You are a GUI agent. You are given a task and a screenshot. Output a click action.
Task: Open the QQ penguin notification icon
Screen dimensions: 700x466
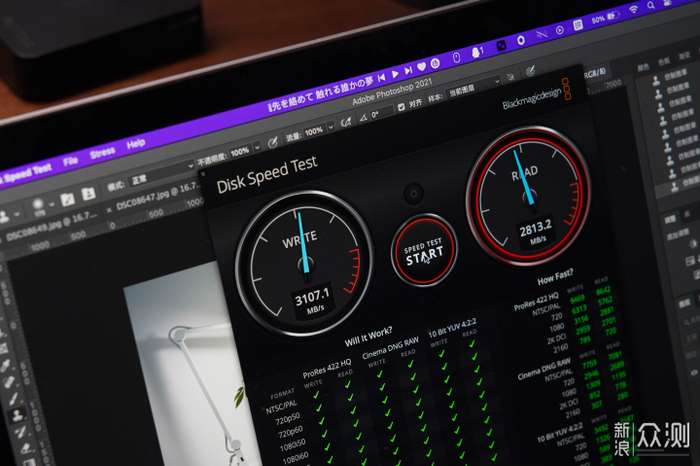[477, 53]
